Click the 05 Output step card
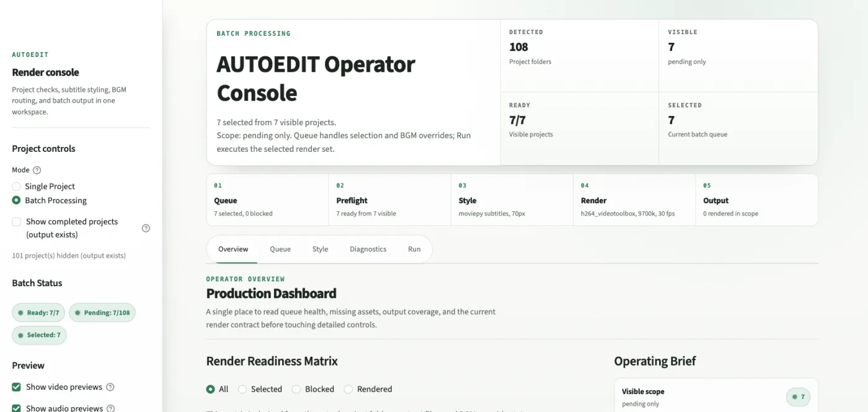 (x=757, y=199)
